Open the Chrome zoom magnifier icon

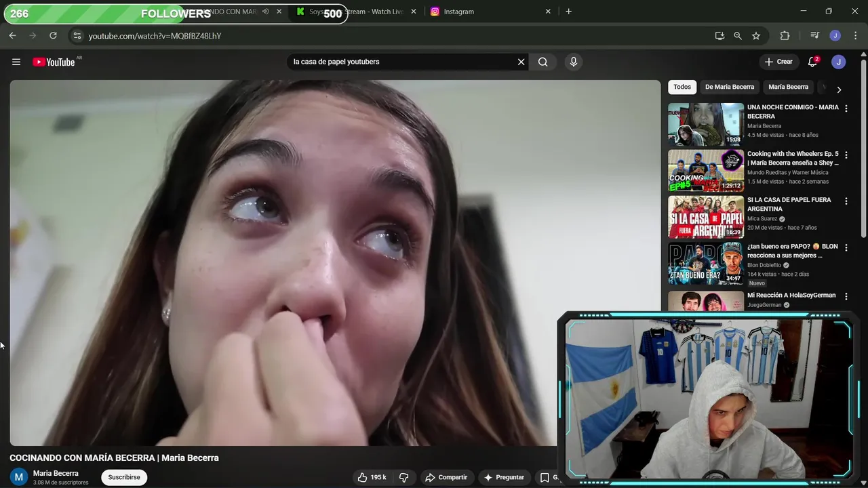click(738, 36)
